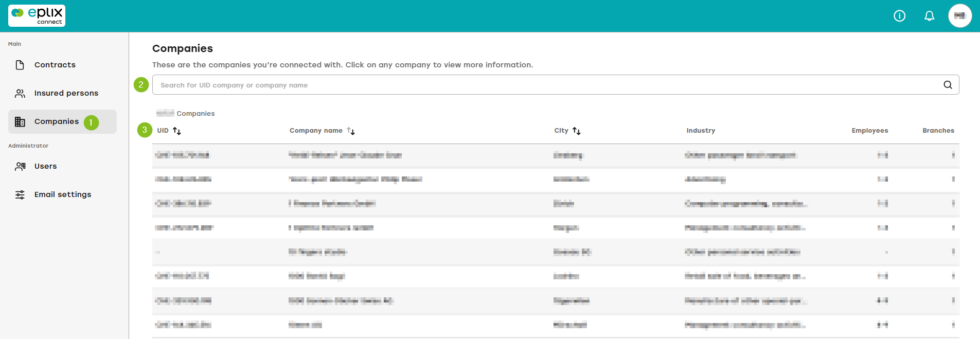The height and width of the screenshot is (339, 980).
Task: Open Email settings page
Action: 63,194
